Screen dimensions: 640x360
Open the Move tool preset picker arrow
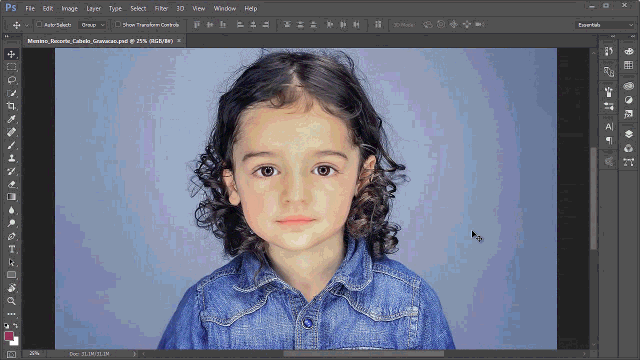[x=27, y=25]
